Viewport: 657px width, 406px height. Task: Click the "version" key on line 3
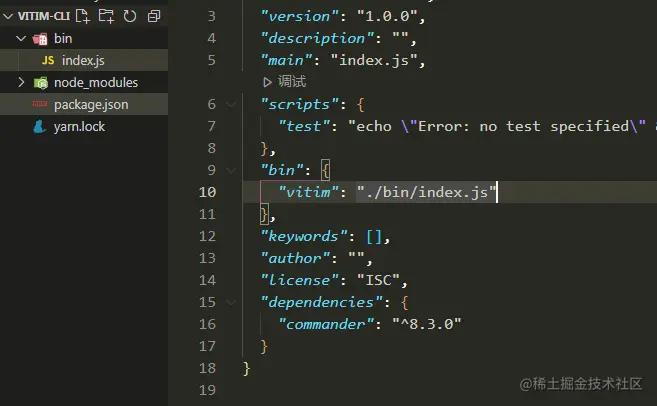[300, 16]
